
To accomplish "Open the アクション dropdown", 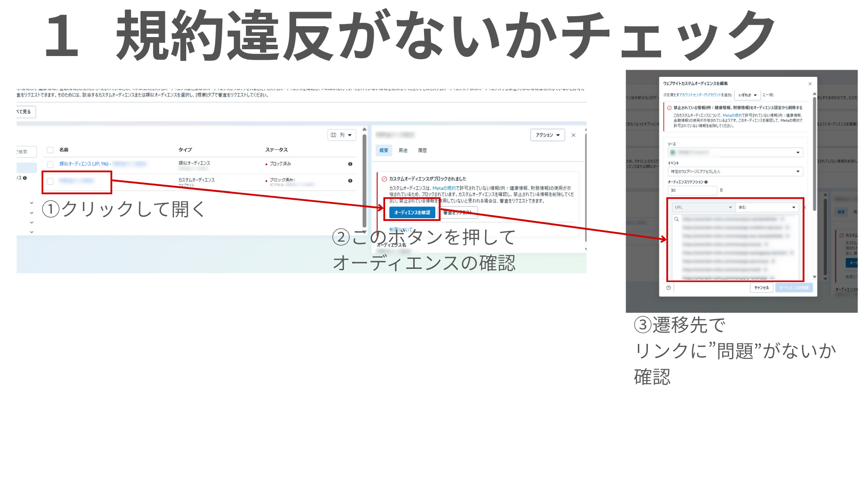I will click(x=547, y=135).
